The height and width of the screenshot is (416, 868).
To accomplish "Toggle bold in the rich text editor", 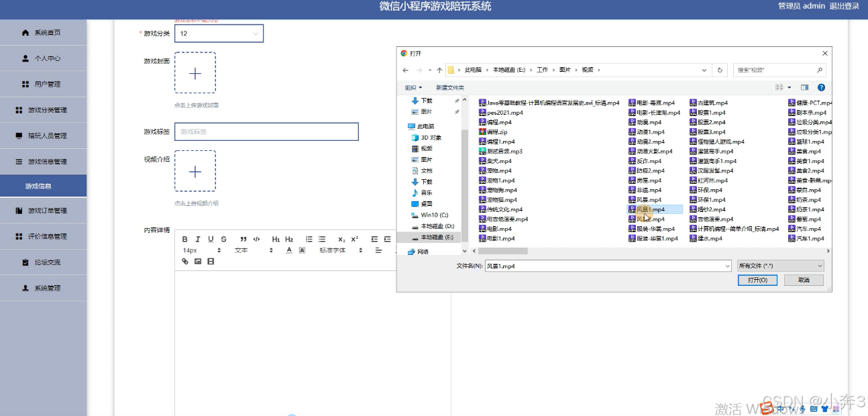I will 185,240.
